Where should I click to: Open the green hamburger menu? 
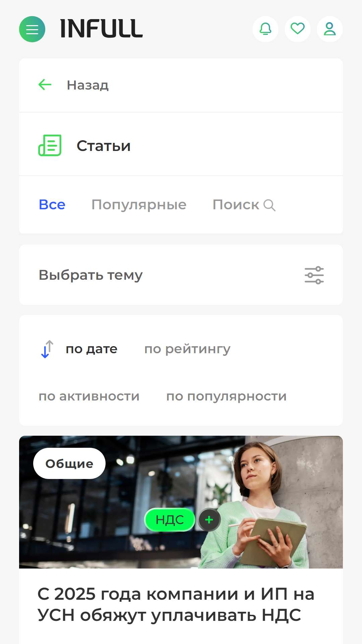(32, 29)
